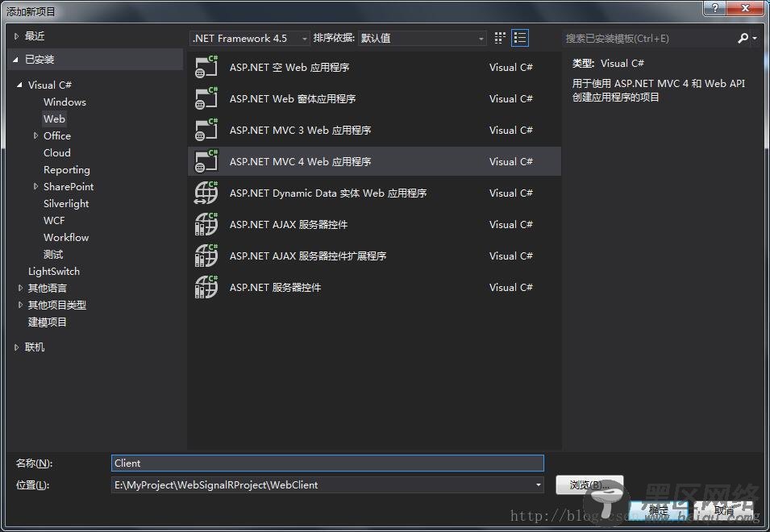
Task: Collapse the Visual C# node
Action: click(19, 85)
